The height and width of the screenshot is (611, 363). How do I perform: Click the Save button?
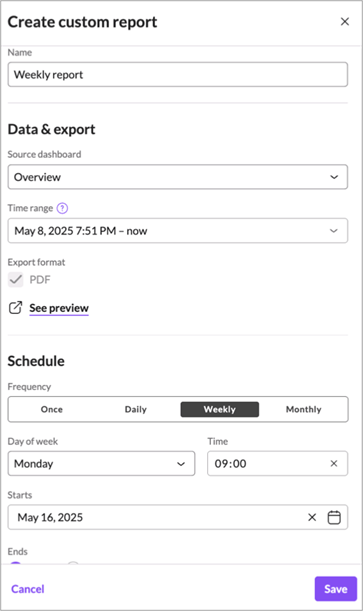[336, 589]
